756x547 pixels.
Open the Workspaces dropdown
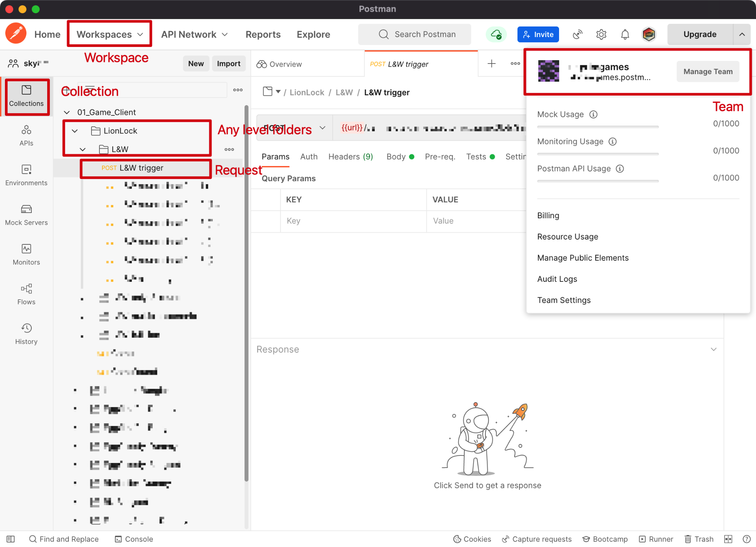pyautogui.click(x=110, y=34)
